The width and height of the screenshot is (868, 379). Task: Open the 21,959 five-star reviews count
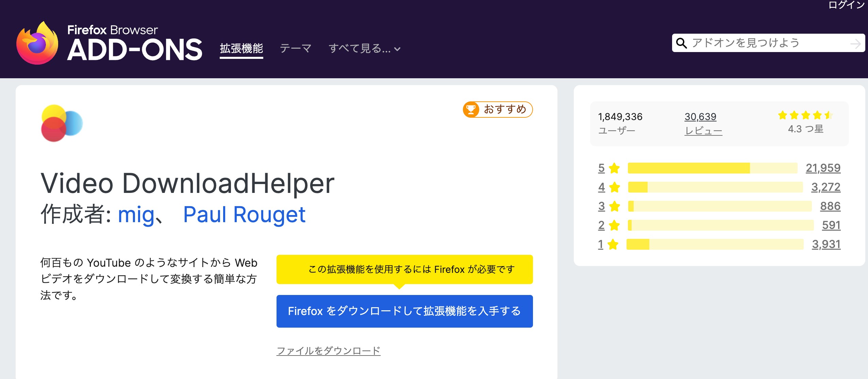pos(823,168)
